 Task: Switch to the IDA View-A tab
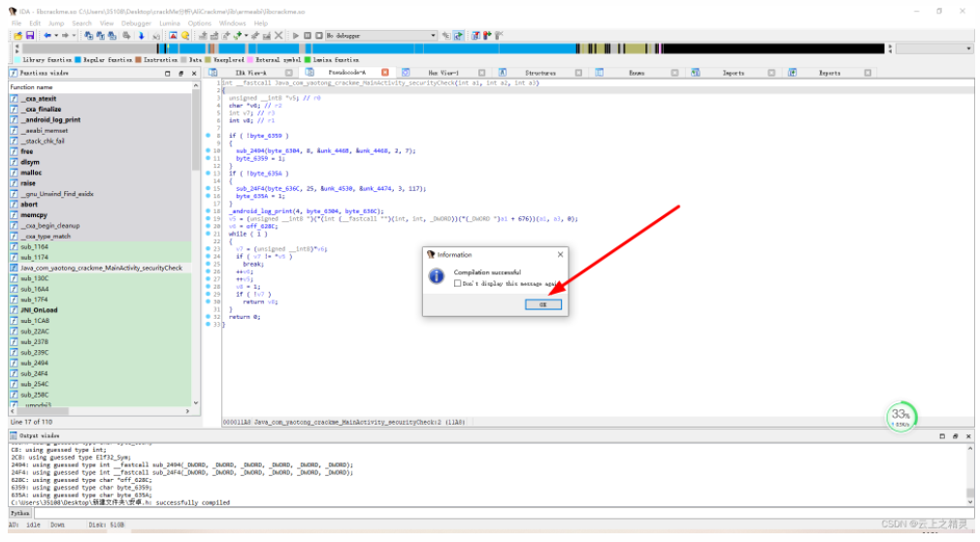tap(250, 73)
